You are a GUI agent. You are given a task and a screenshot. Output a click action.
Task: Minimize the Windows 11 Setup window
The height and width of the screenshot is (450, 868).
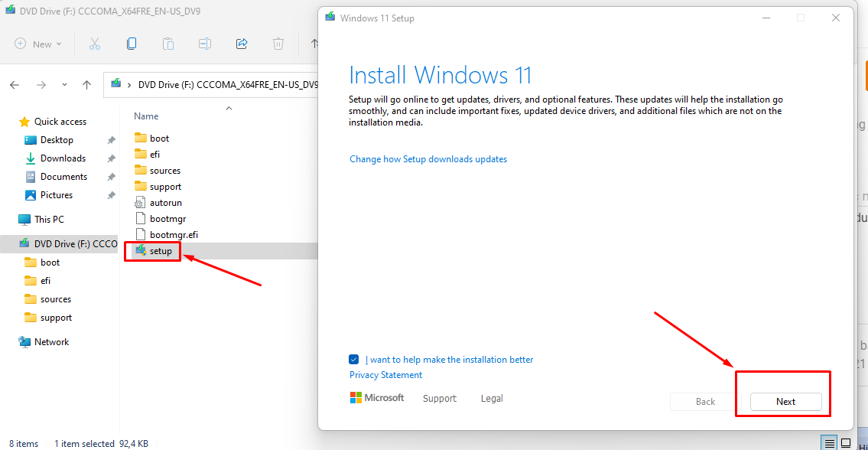pyautogui.click(x=766, y=18)
